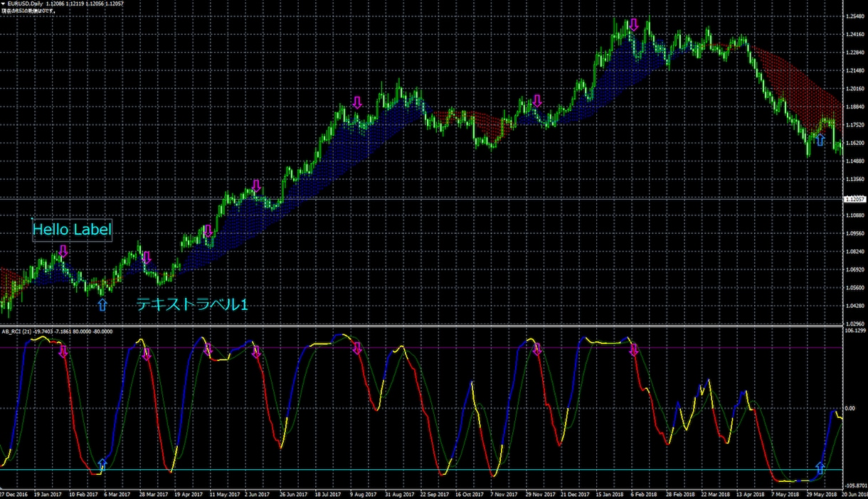Click the 1.25480 price scale value

tap(854, 16)
